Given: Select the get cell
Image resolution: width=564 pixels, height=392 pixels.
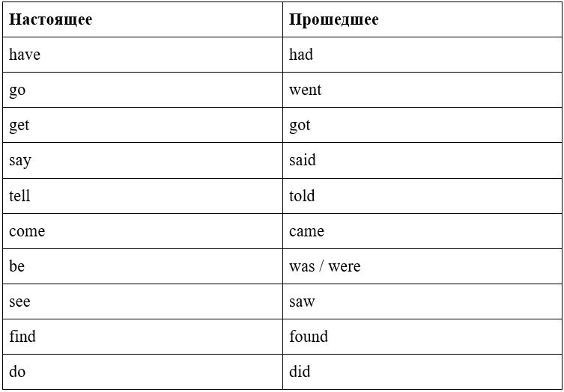Looking at the screenshot, I should coord(142,125).
